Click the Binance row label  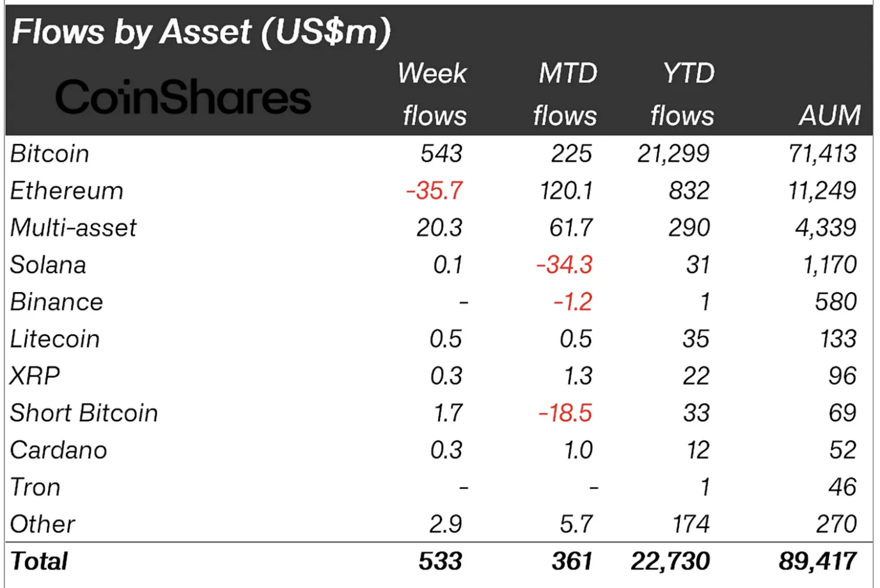click(57, 302)
